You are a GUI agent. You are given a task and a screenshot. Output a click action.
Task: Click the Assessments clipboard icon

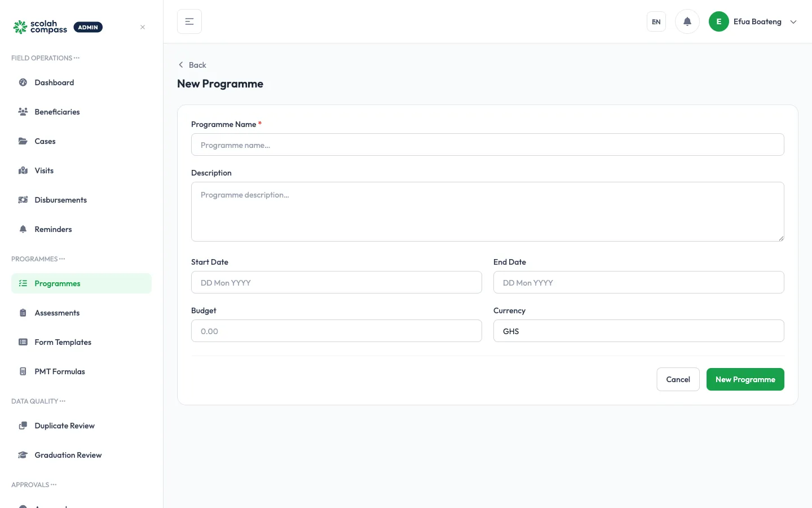coord(23,313)
